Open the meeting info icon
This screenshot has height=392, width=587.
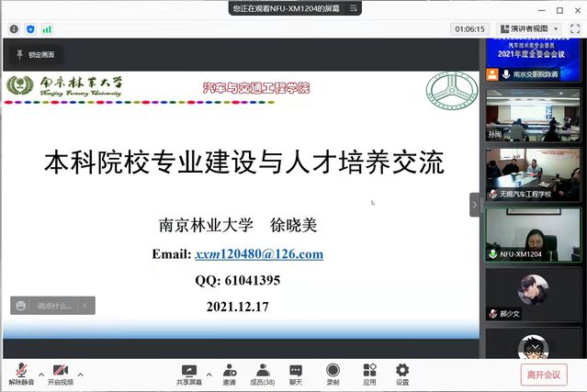14,28
